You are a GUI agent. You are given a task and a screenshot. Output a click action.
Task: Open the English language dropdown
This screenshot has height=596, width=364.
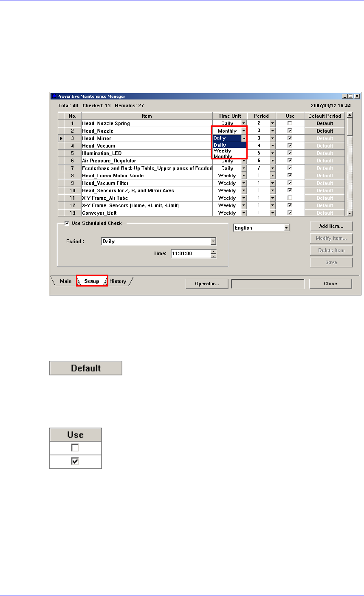(287, 228)
